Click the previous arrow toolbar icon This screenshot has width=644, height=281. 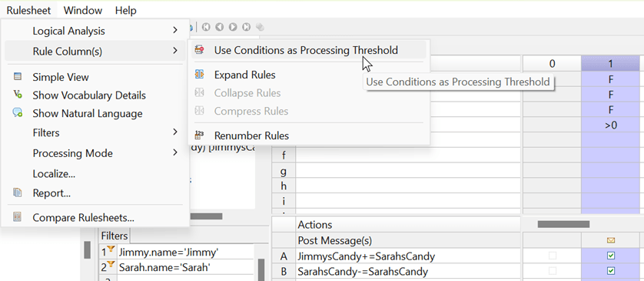[220, 28]
